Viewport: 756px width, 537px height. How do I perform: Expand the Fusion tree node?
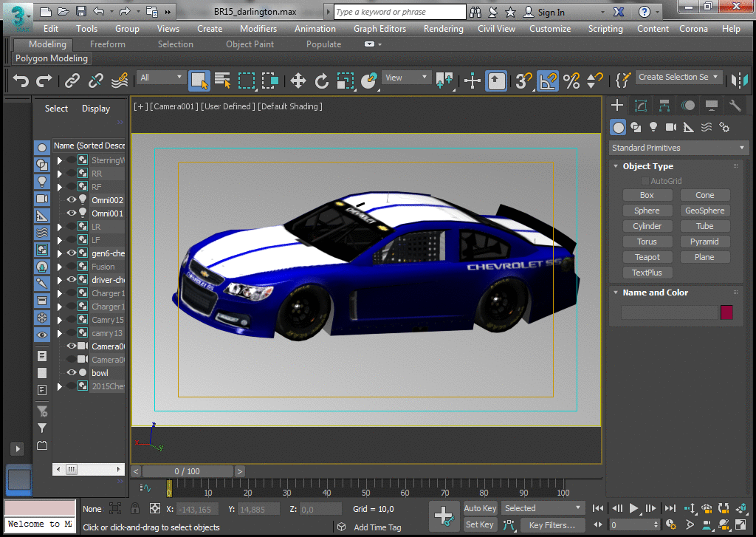59,267
